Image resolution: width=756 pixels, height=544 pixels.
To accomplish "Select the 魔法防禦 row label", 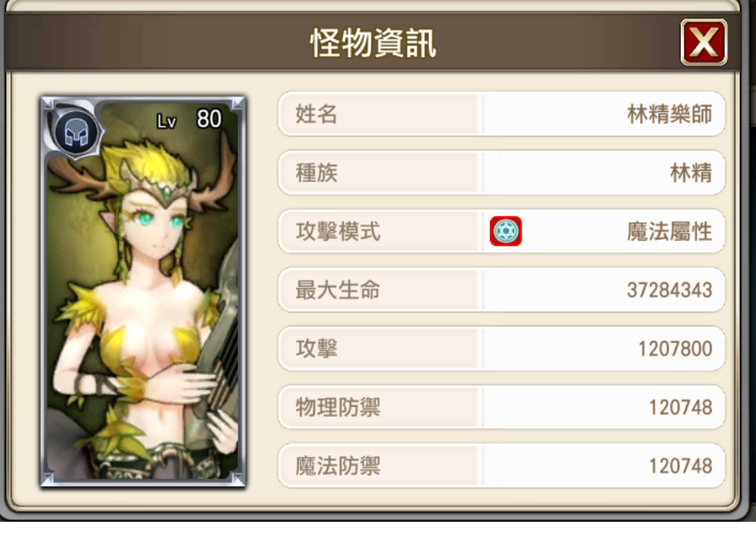I will pos(338,466).
